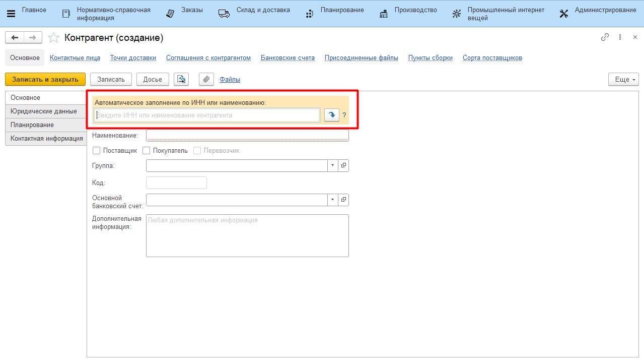
Task: Click the paperclip attach file icon
Action: [x=206, y=79]
